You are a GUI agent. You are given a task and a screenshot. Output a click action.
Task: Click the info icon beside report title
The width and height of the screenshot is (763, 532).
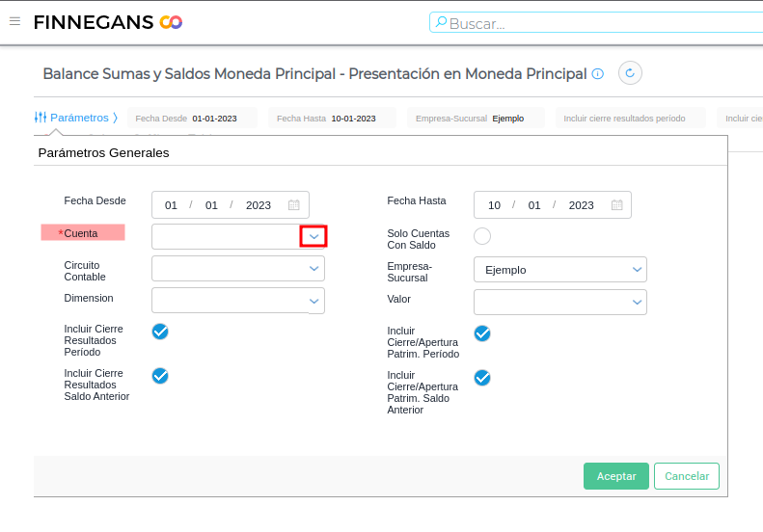[597, 73]
